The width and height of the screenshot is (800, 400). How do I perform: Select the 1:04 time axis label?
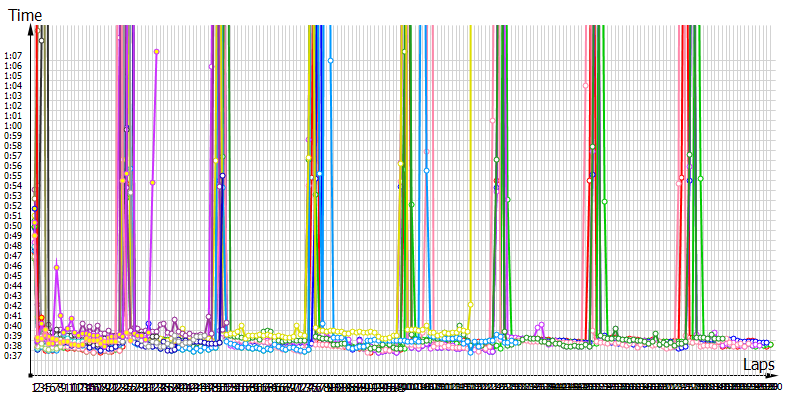point(13,86)
